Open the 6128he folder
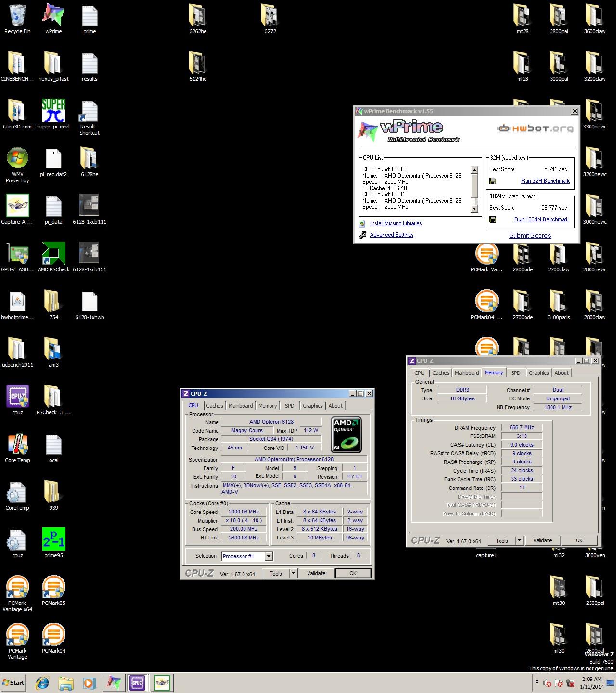This screenshot has height=693, width=616. [90, 162]
